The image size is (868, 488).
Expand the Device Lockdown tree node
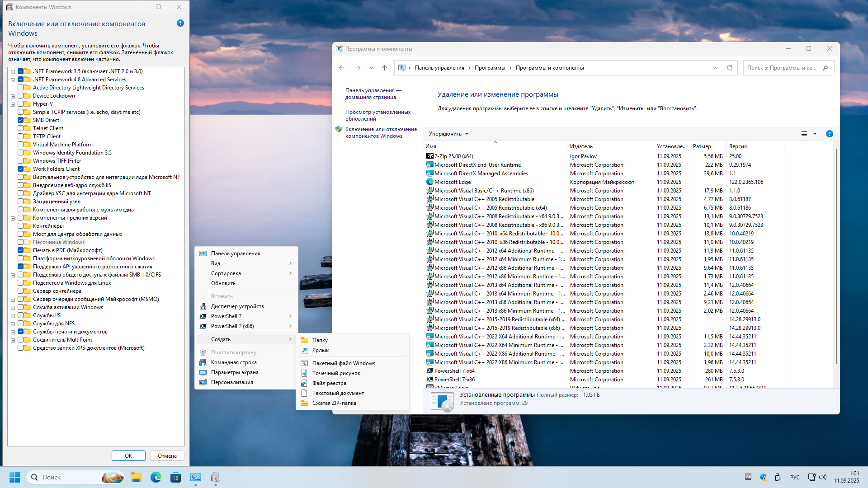(13, 96)
